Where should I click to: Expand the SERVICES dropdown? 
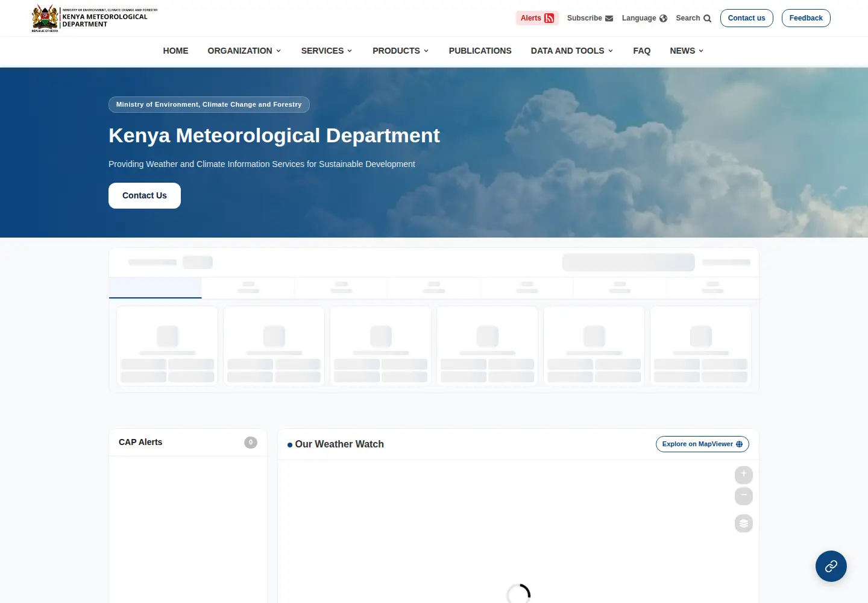tap(327, 51)
